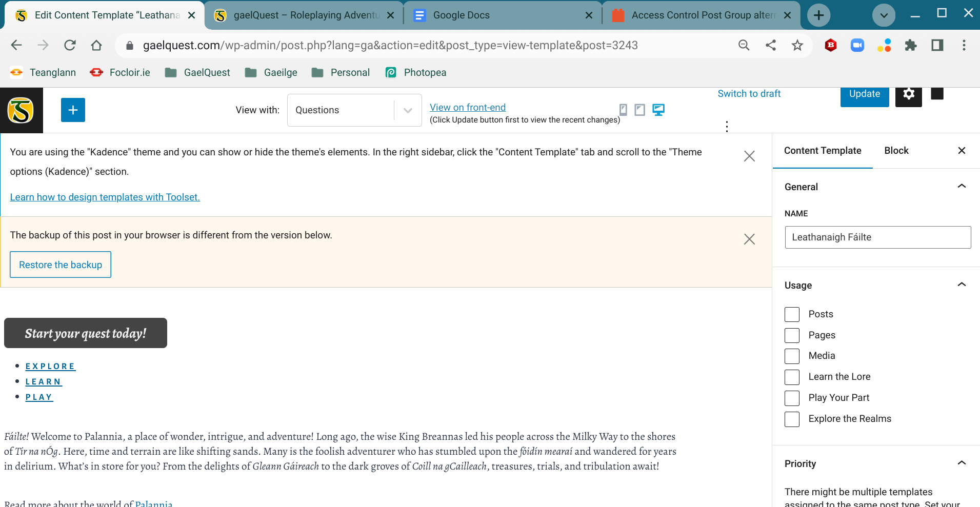Bookmark this page with star icon
The height and width of the screenshot is (507, 980).
coord(797,45)
